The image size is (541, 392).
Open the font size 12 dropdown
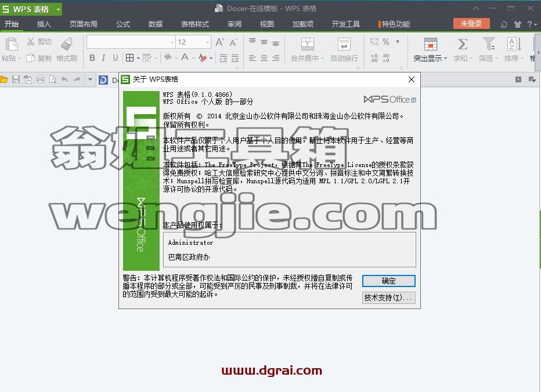tap(207, 42)
